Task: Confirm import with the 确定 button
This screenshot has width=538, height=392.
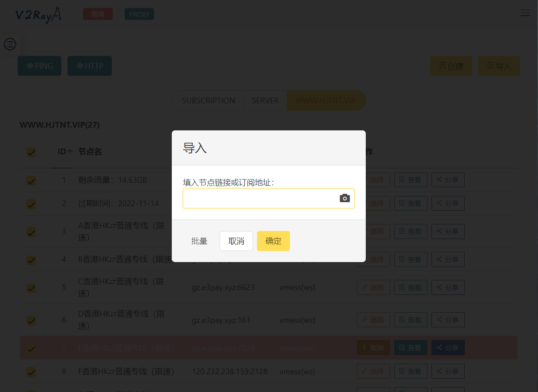Action: 273,241
